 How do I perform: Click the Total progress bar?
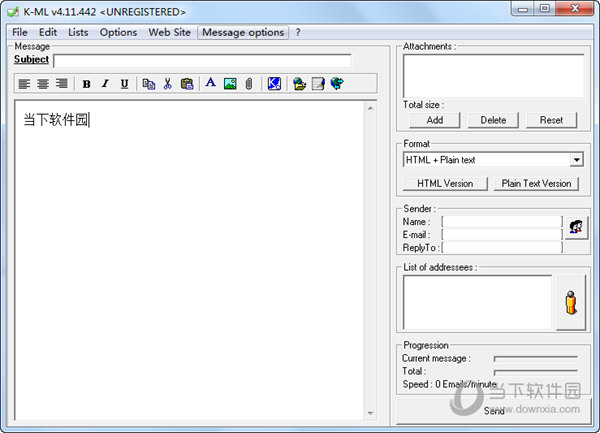pos(536,371)
